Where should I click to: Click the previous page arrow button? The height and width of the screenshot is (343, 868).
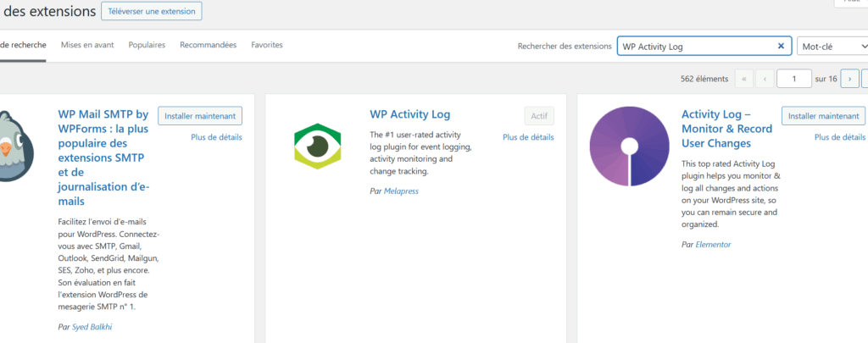point(765,79)
